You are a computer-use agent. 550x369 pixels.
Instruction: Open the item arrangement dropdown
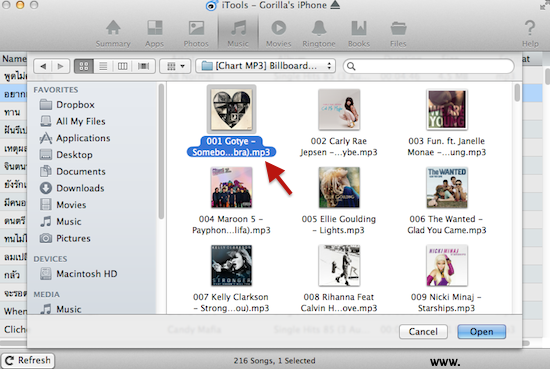(x=175, y=66)
